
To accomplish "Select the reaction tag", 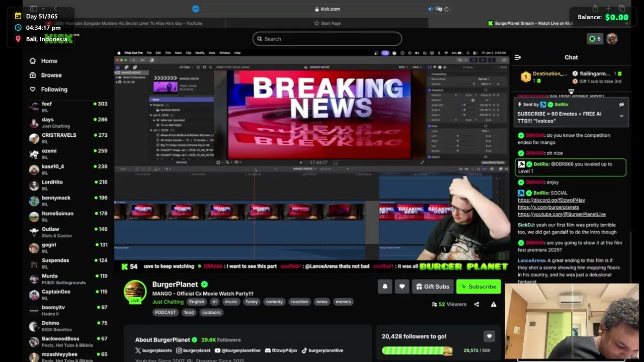I will (x=299, y=302).
